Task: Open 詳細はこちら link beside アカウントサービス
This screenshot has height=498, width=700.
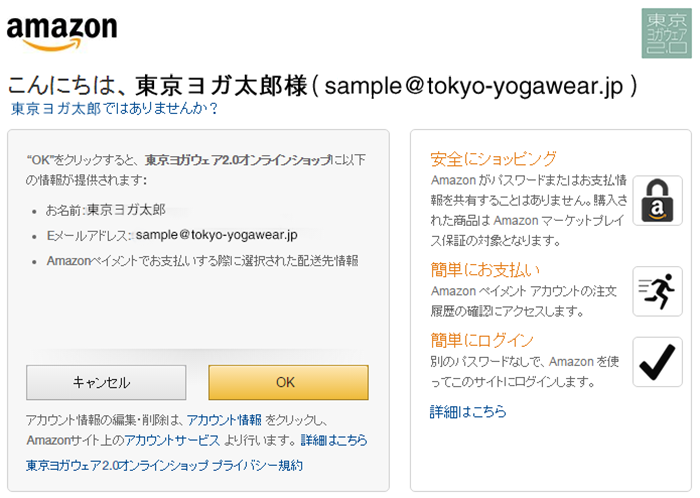Action: pyautogui.click(x=334, y=440)
